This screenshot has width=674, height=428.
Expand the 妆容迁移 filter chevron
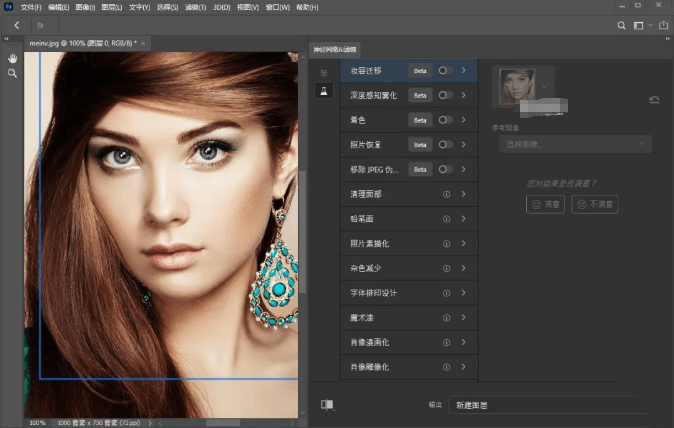tap(463, 70)
